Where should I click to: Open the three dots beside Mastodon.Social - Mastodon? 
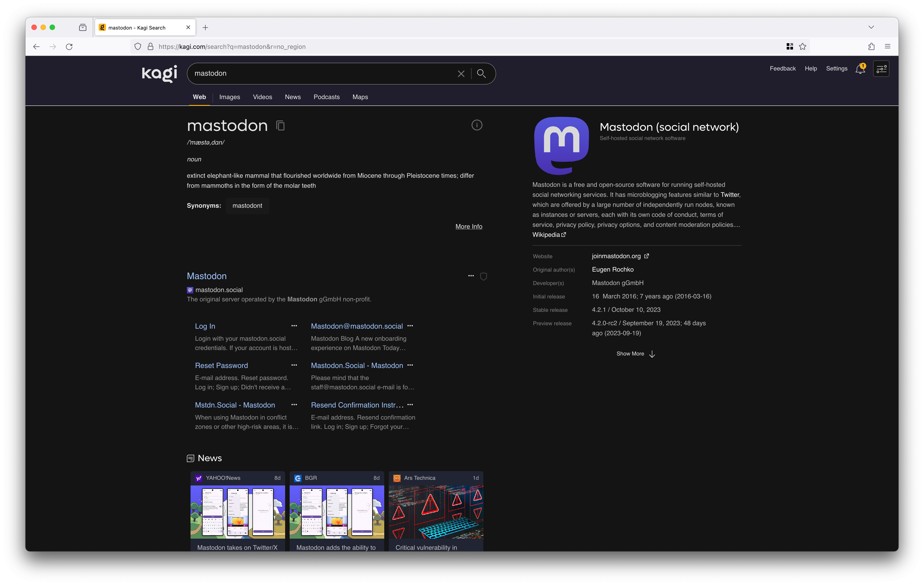point(410,365)
